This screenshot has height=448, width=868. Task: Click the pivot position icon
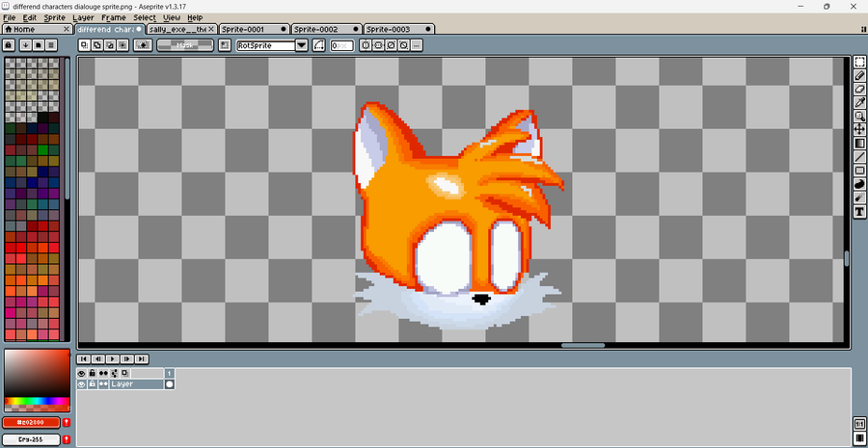tap(224, 45)
